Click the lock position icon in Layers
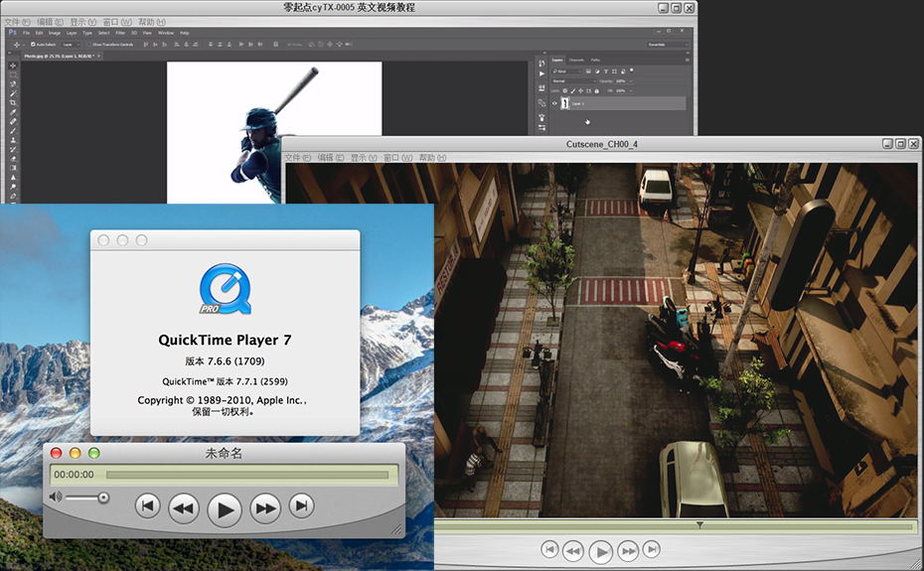Viewport: 924px width, 571px height. (580, 90)
